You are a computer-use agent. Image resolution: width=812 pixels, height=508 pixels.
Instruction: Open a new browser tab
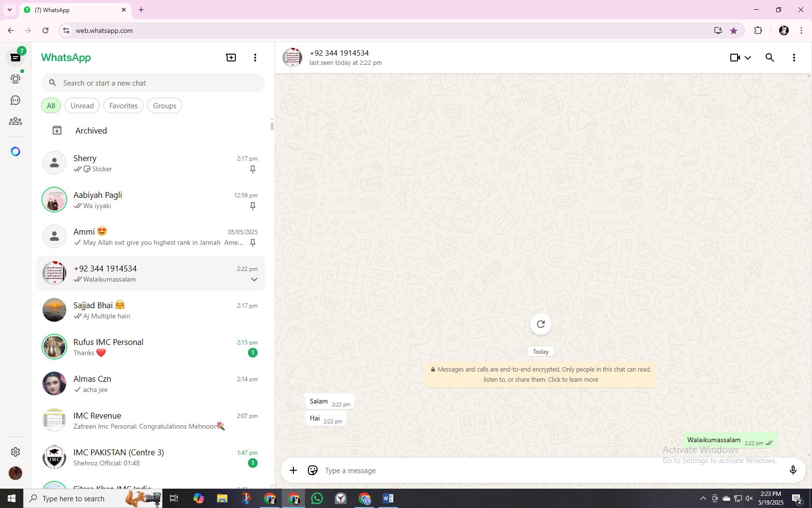coord(141,10)
